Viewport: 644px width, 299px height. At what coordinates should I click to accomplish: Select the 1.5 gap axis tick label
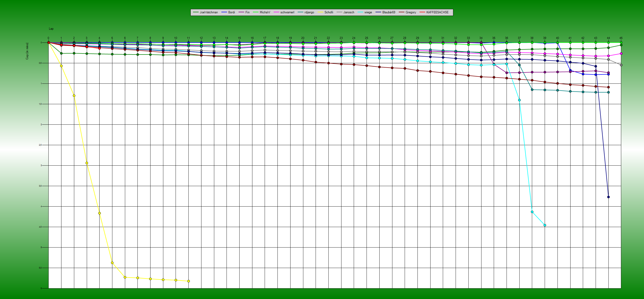pos(40,104)
